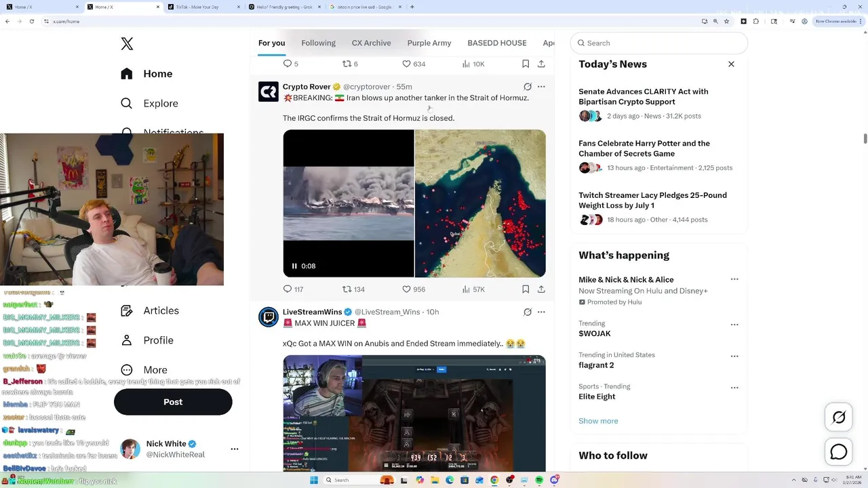Repost the top post with 6 reposts
Image resolution: width=868 pixels, height=488 pixels.
point(347,64)
